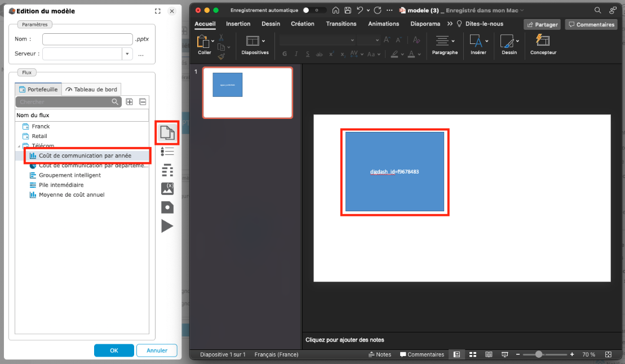Image resolution: width=625 pixels, height=364 pixels.
Task: Switch to slide sorter view in status bar
Action: click(x=473, y=354)
